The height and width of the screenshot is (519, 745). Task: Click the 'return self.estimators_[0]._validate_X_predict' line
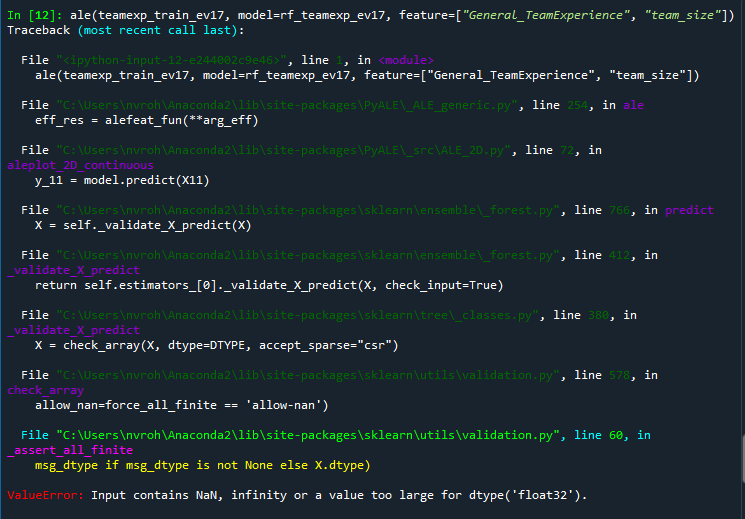[269, 285]
